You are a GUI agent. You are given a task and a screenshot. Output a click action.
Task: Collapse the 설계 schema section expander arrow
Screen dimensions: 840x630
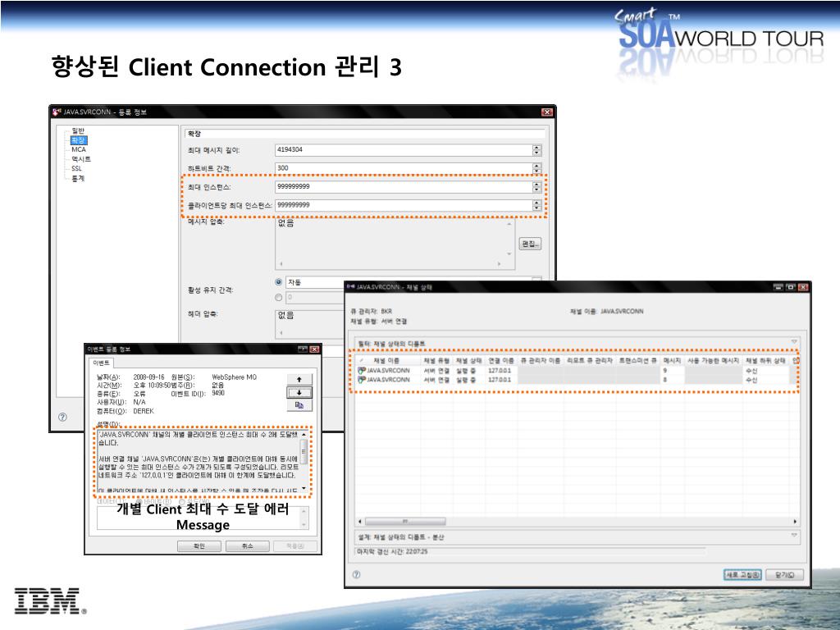(x=794, y=535)
